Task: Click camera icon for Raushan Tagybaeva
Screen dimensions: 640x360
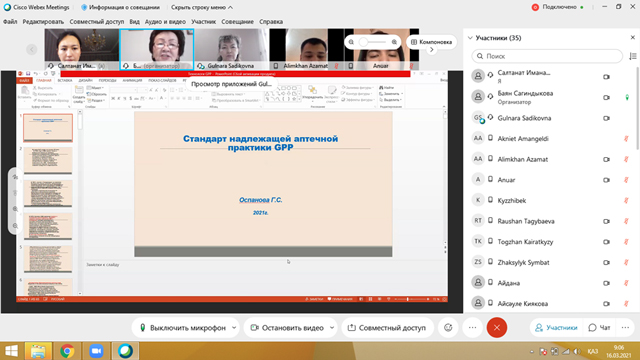Action: (607, 221)
